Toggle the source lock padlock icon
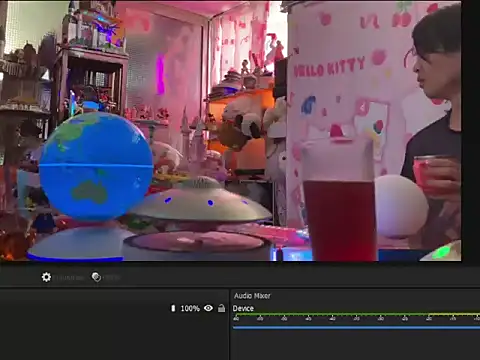This screenshot has width=480, height=360. coord(221,308)
